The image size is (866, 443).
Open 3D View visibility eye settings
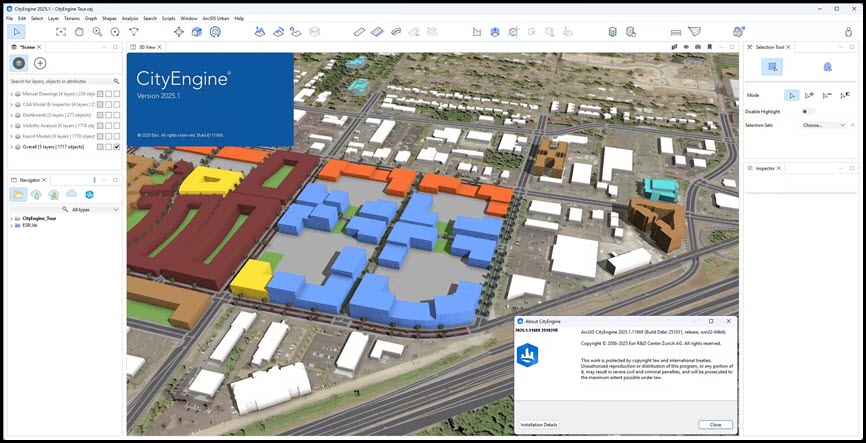(x=686, y=47)
